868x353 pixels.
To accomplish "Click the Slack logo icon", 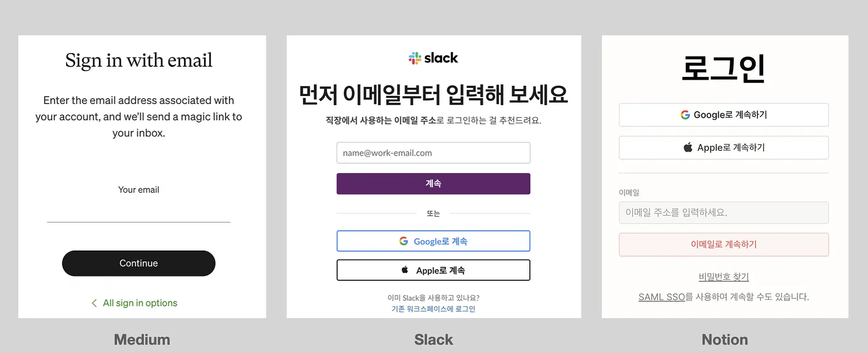I will 415,58.
